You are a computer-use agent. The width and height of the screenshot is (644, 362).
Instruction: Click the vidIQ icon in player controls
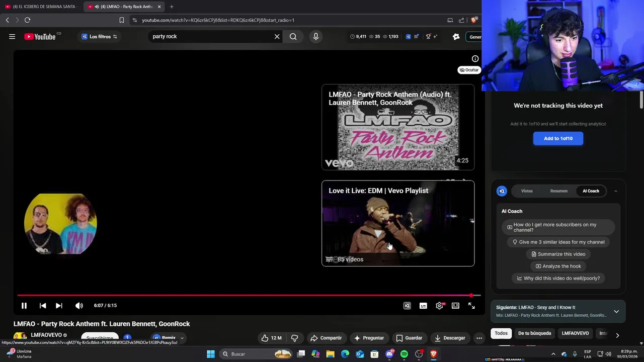click(x=407, y=305)
